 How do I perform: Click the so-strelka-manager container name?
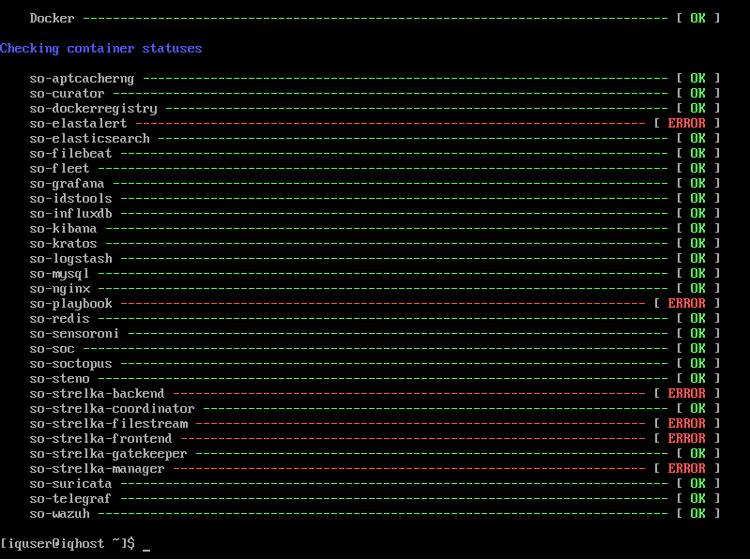pyautogui.click(x=97, y=469)
